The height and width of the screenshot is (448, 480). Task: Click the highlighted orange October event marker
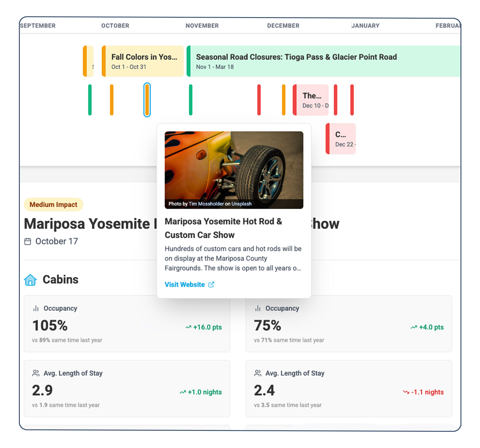point(147,100)
